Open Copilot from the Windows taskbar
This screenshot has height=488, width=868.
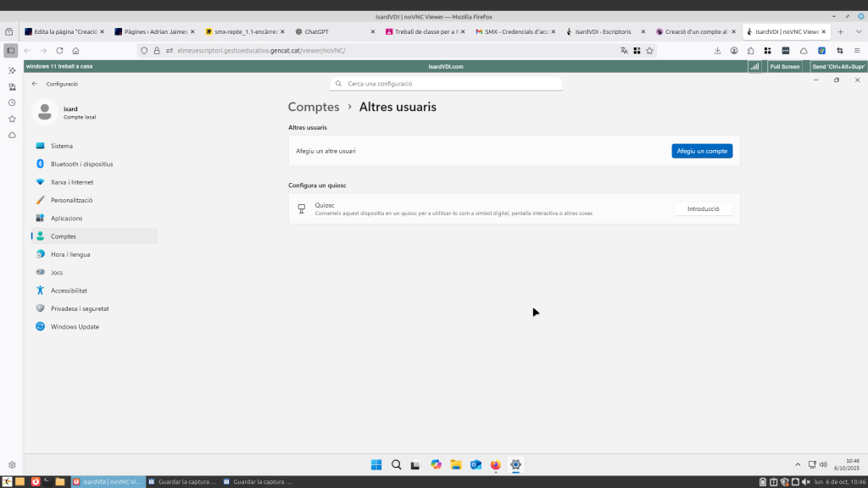click(x=436, y=464)
